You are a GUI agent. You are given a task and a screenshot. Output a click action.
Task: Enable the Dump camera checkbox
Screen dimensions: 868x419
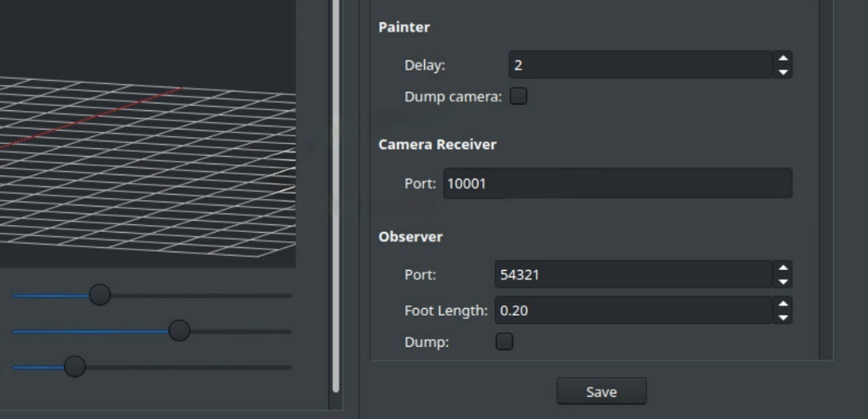coord(518,97)
